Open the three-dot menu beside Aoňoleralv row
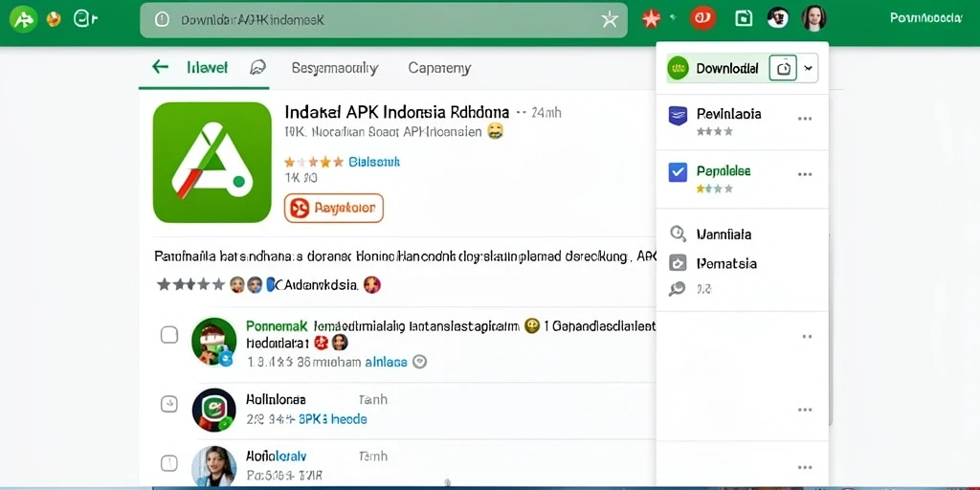 click(x=805, y=467)
